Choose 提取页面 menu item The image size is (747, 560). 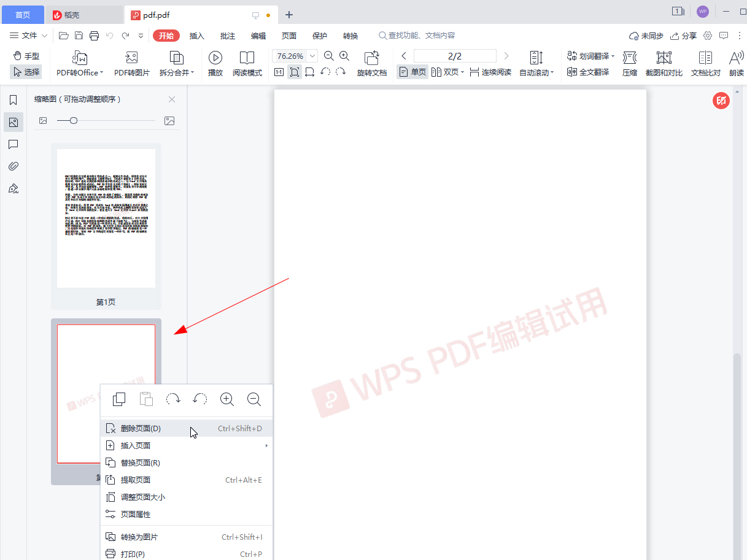[186, 480]
